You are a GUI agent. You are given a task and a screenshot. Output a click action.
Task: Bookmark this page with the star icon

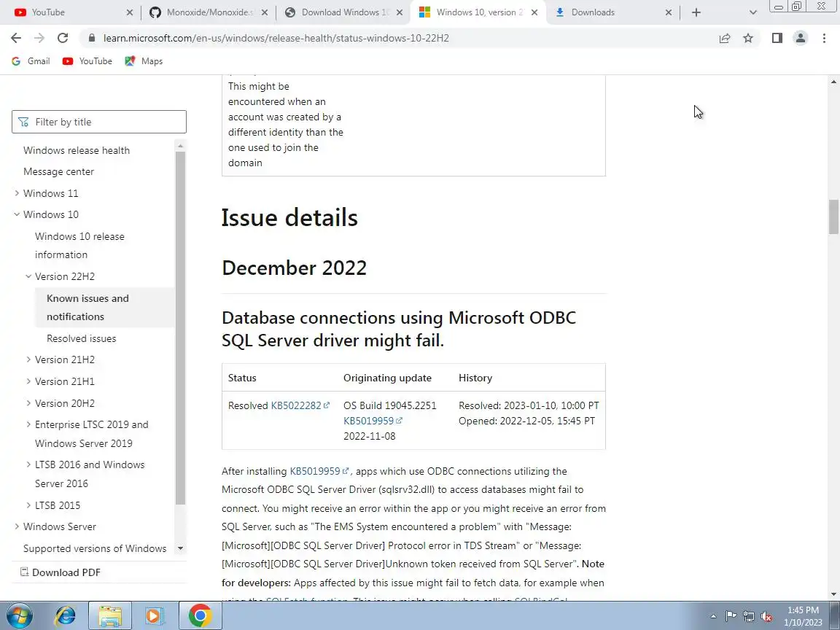point(748,38)
